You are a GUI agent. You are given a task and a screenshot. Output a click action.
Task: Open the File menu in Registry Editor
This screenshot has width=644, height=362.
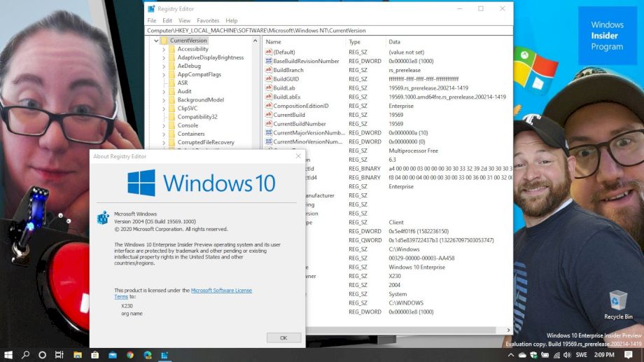[x=152, y=20]
